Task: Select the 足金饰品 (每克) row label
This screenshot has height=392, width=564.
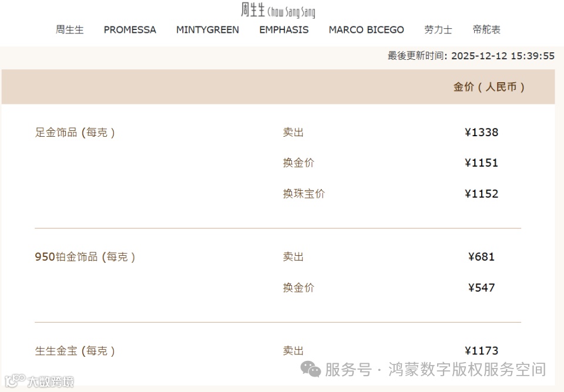Action: point(75,133)
